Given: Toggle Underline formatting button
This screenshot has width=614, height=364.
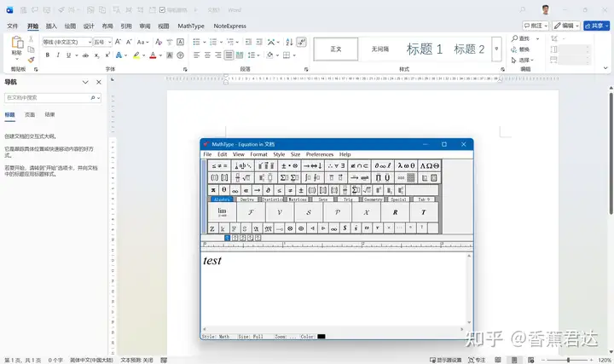Looking at the screenshot, I should [68, 55].
